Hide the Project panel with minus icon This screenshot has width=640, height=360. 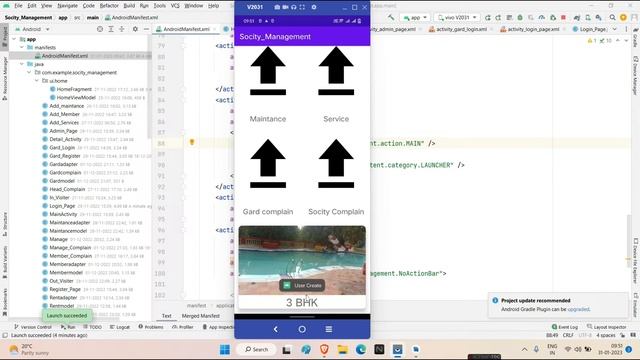point(147,29)
